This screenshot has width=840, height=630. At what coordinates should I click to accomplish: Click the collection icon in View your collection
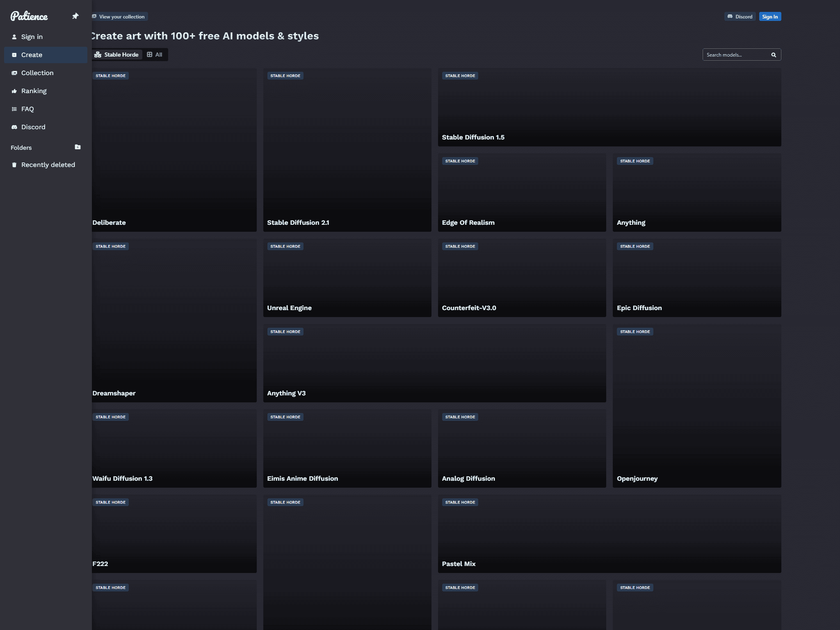point(94,16)
